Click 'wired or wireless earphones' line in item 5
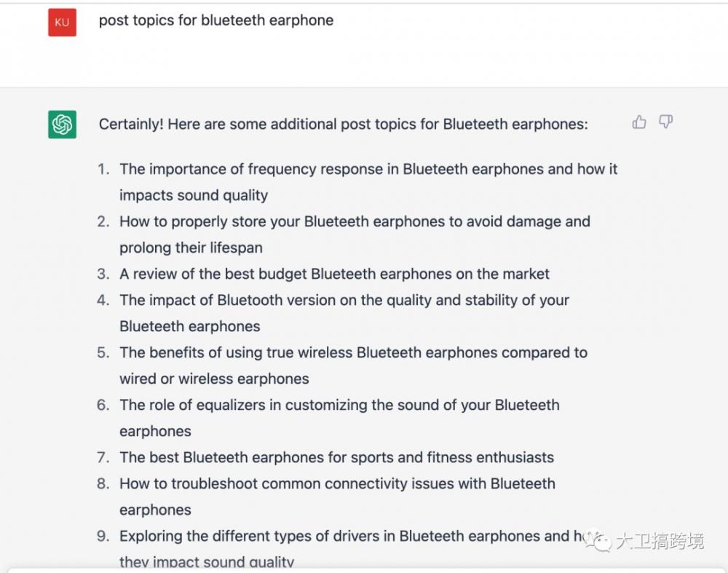Viewport: 728px width, 573px height. 214,379
